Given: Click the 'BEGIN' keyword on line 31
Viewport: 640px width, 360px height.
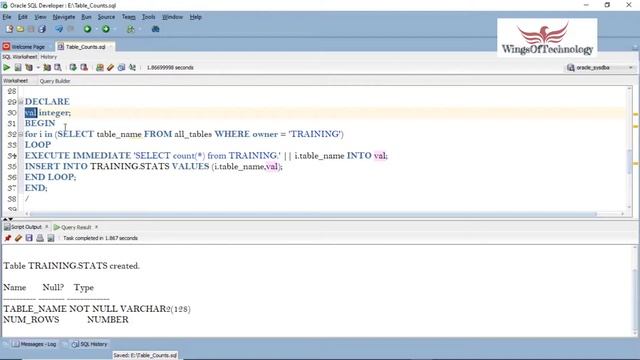Looking at the screenshot, I should [x=40, y=123].
